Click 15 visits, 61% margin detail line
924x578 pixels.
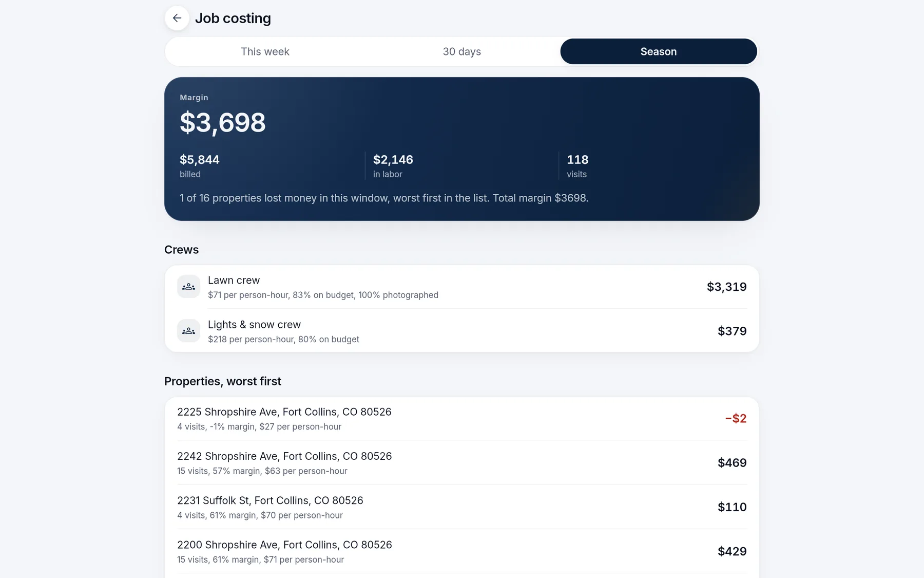(261, 560)
